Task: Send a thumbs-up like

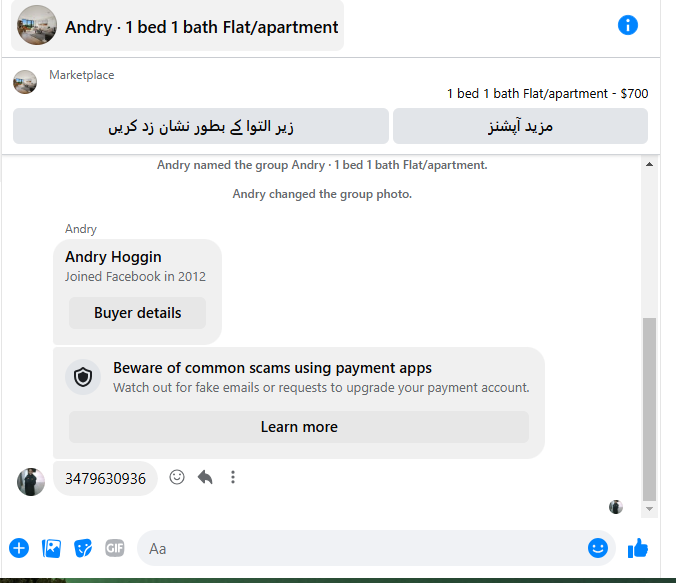Action: click(638, 548)
